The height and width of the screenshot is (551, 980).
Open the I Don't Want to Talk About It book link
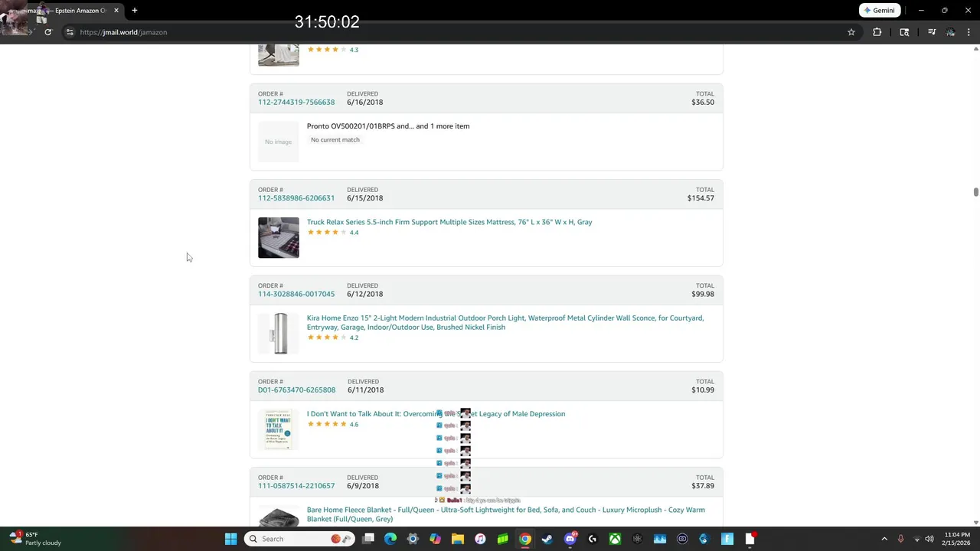coord(436,414)
